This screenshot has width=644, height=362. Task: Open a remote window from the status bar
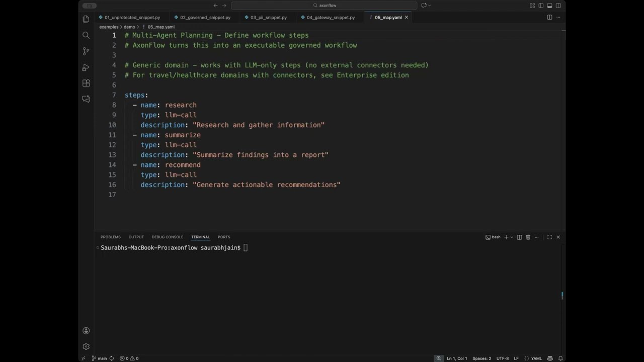coord(84,358)
